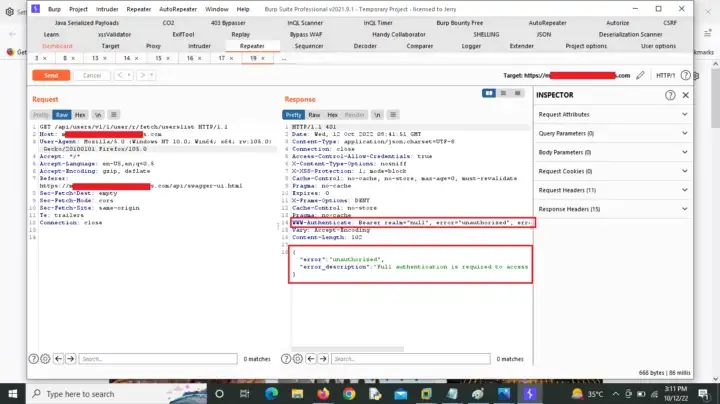Open Inspector help icon
The image size is (720, 404).
670,95
